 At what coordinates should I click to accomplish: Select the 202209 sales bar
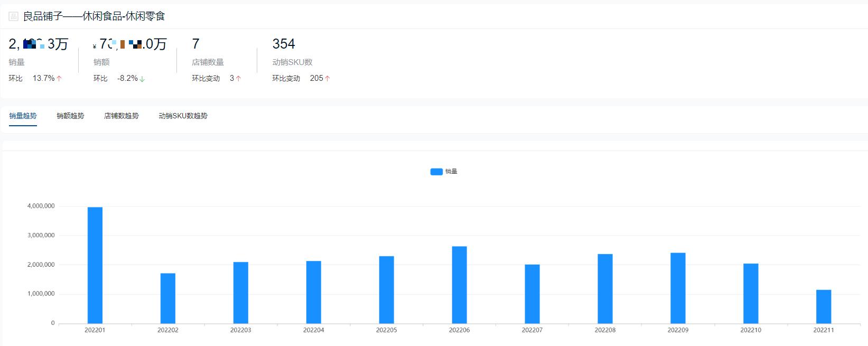coord(678,288)
